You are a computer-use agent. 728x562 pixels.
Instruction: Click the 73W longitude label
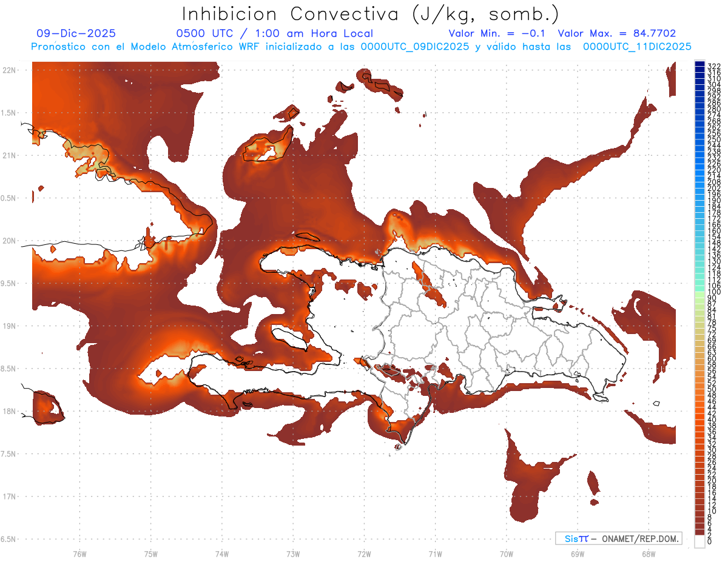(x=293, y=554)
